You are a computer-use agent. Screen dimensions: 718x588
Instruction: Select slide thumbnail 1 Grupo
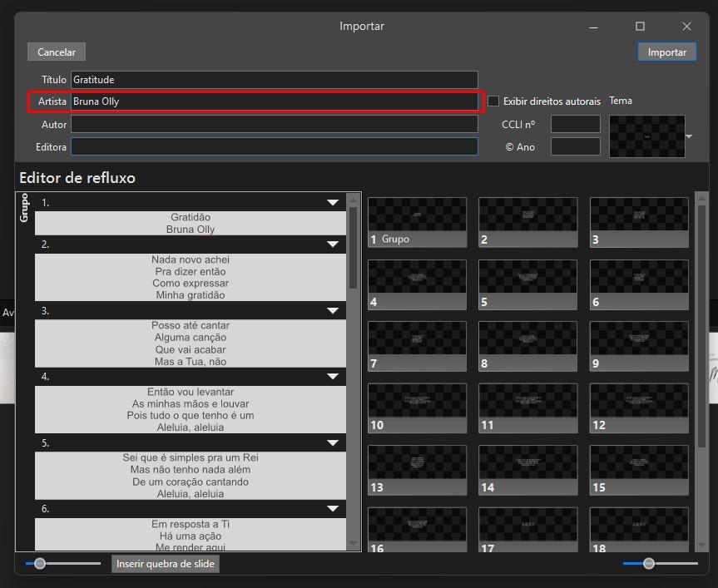coord(417,222)
